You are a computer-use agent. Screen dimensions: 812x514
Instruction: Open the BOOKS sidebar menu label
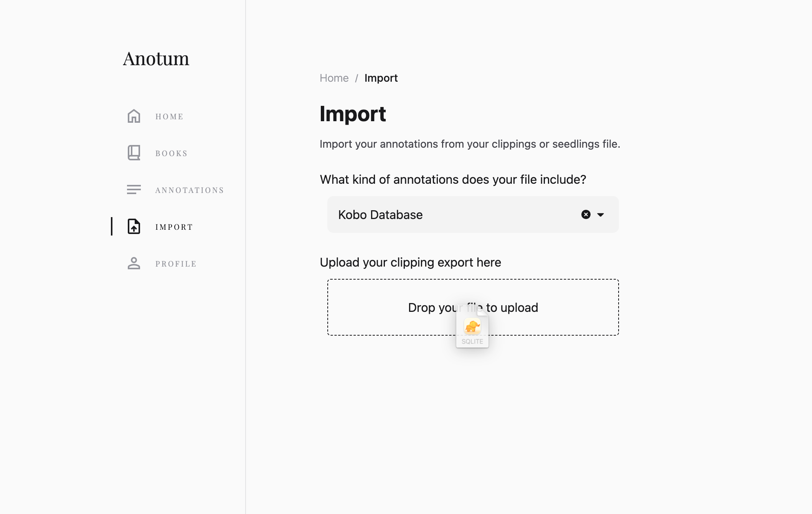coord(171,153)
